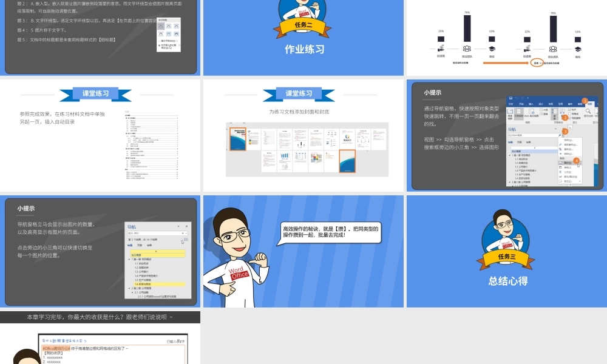The width and height of the screenshot is (607, 364).
Task: Click the zoom magnifier icon in Word ribbon
Action: (588, 111)
